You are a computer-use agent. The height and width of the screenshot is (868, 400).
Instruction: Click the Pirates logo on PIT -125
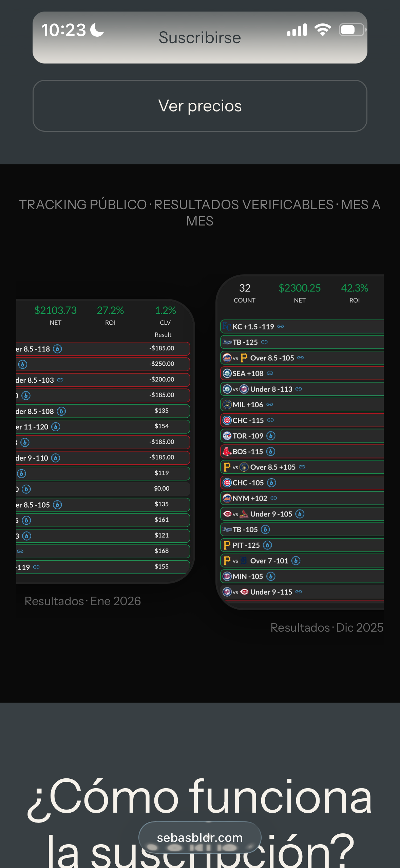(x=227, y=545)
